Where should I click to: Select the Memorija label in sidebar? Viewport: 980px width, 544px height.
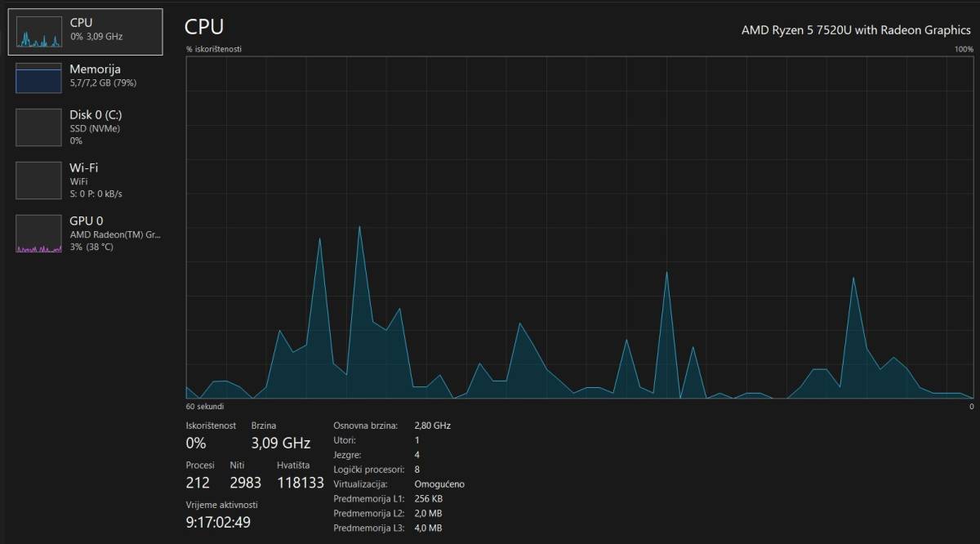point(95,69)
